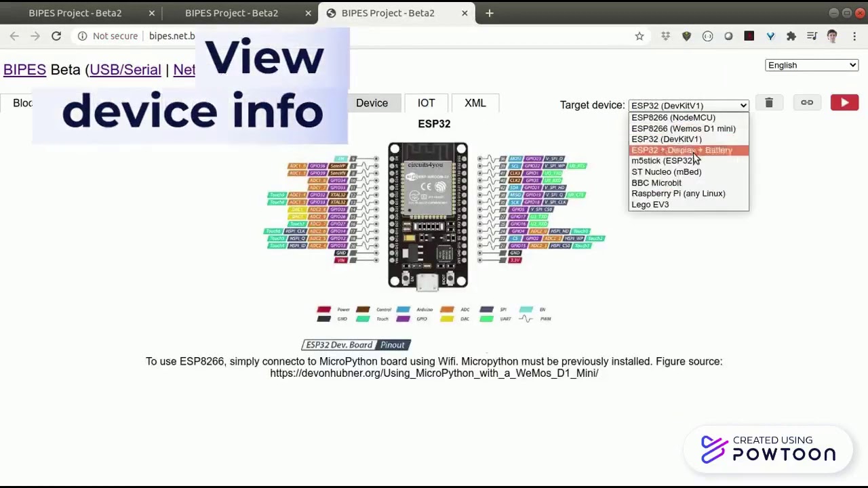This screenshot has height=488, width=868.
Task: Click the link/connect icon beside trash
Action: (807, 102)
